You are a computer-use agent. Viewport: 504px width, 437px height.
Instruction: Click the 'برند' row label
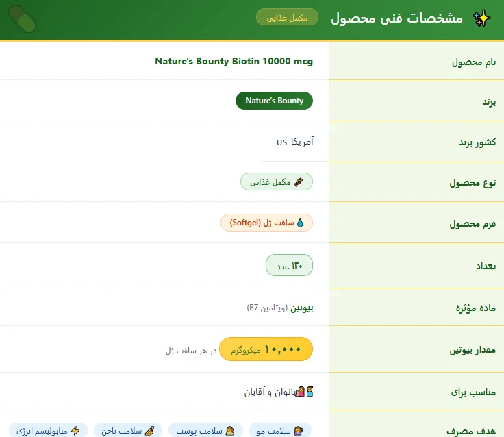pyautogui.click(x=489, y=102)
